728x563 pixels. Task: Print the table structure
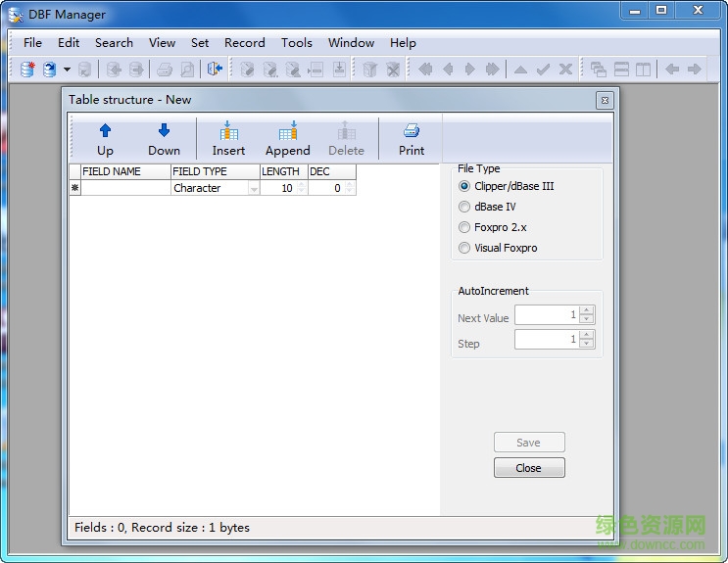tap(412, 140)
